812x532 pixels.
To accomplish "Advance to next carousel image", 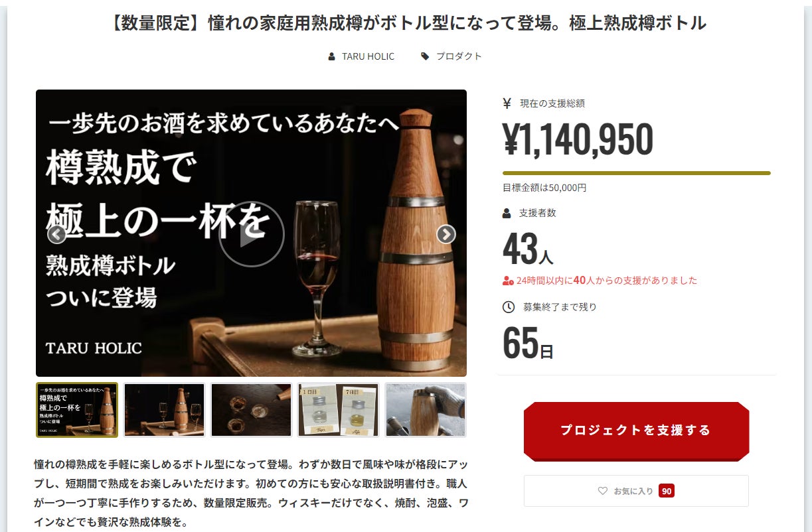I will point(446,234).
